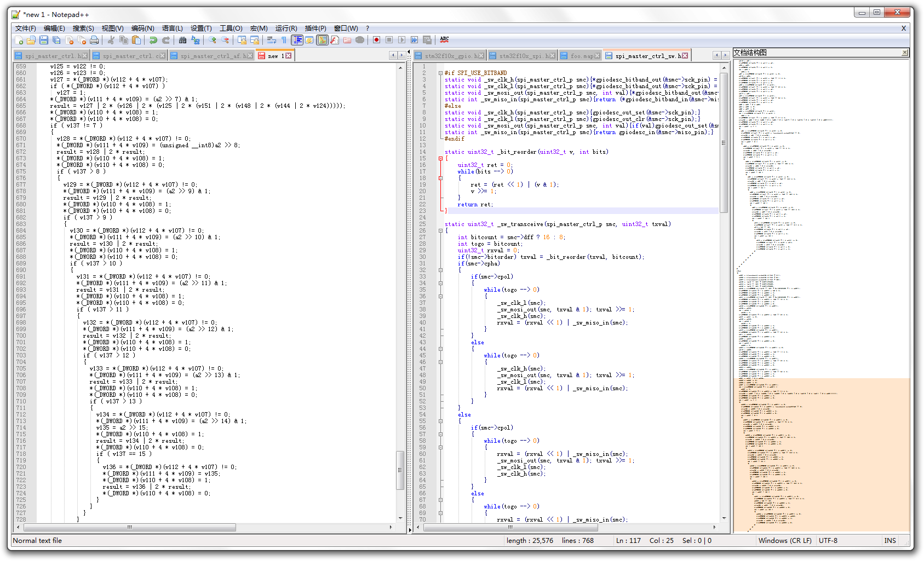Open the Folder as Workspace icon

click(347, 40)
